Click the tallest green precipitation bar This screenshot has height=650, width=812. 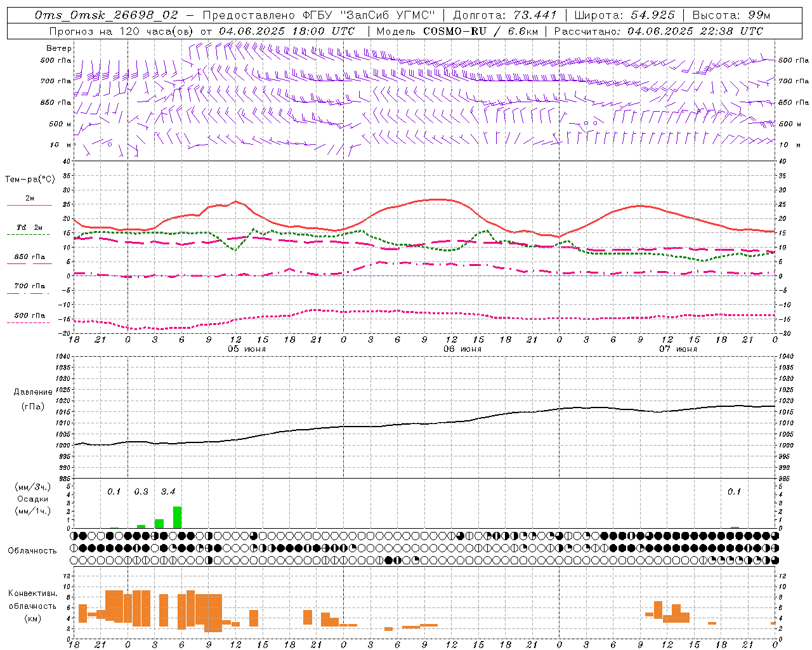(177, 517)
